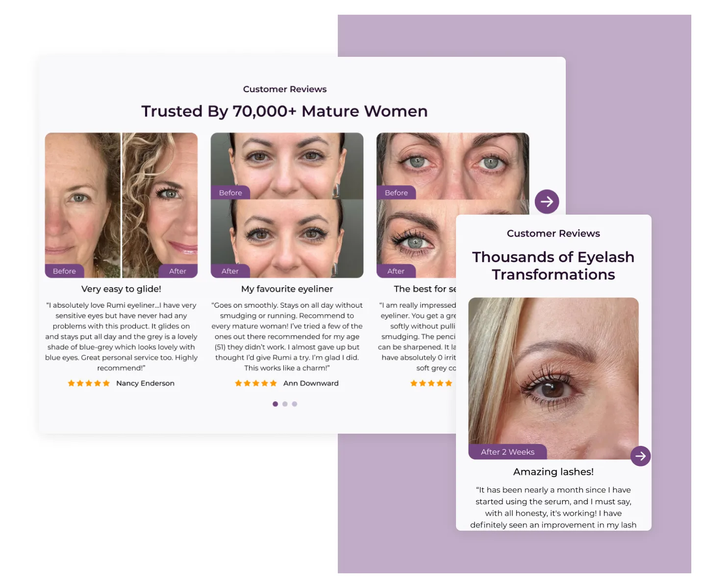Click the "Trusted By 70,000+ Mature Women" heading
This screenshot has width=706, height=588.
[284, 111]
